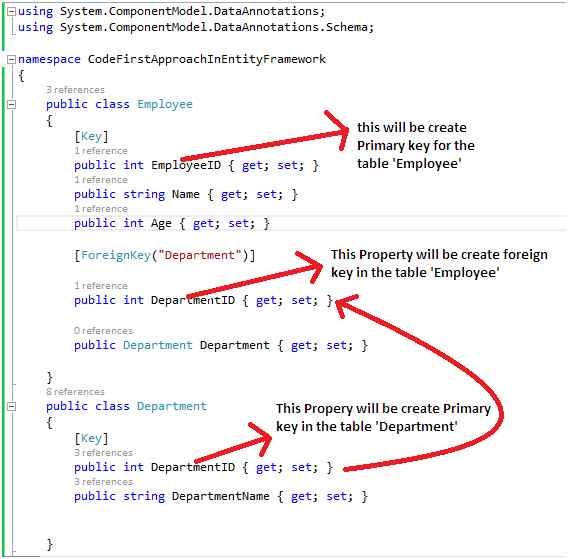Open 3 references lens above DepartmentName
This screenshot has height=559, width=568.
(x=104, y=482)
